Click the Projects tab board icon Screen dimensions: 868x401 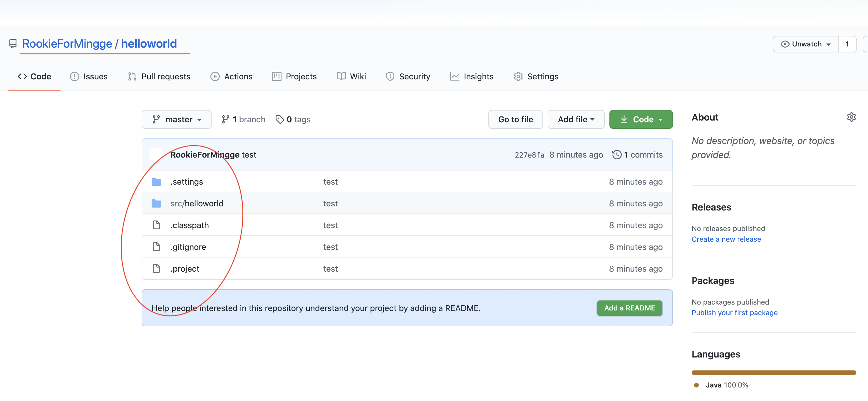click(277, 76)
